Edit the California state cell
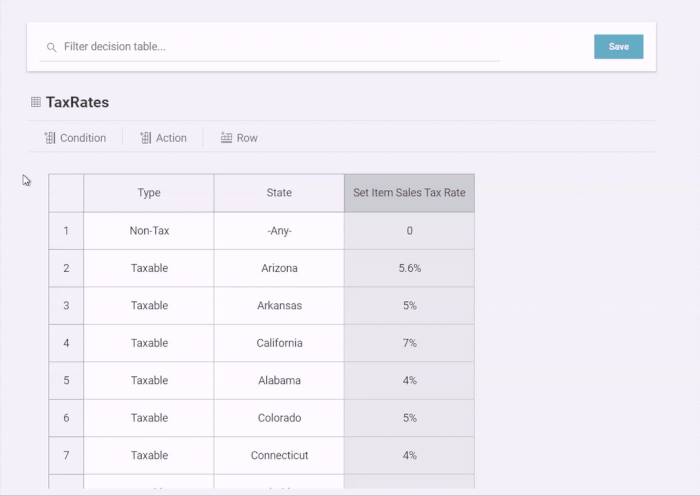 [279, 343]
